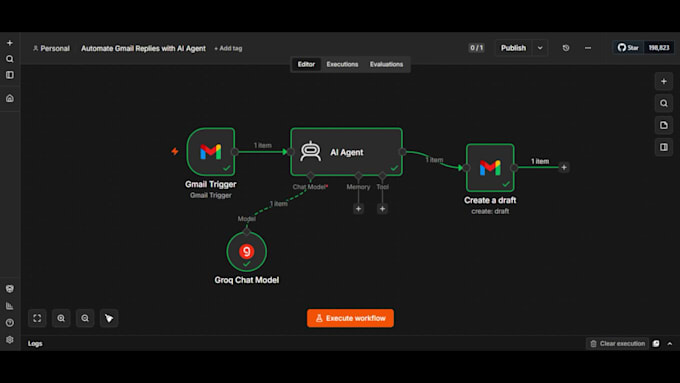Image resolution: width=680 pixels, height=383 pixels.
Task: Click the Chat Model connector label
Action: 310,187
